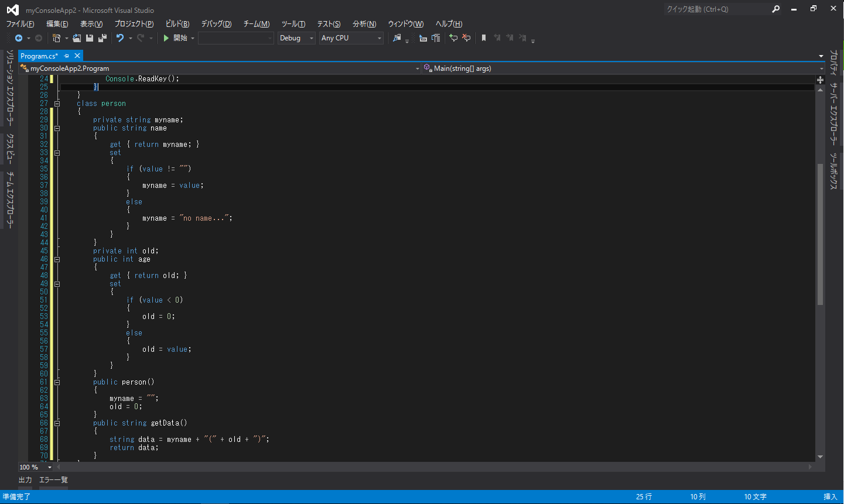This screenshot has height=504, width=844.
Task: Click the Save All multi-floppy icon
Action: pos(102,38)
